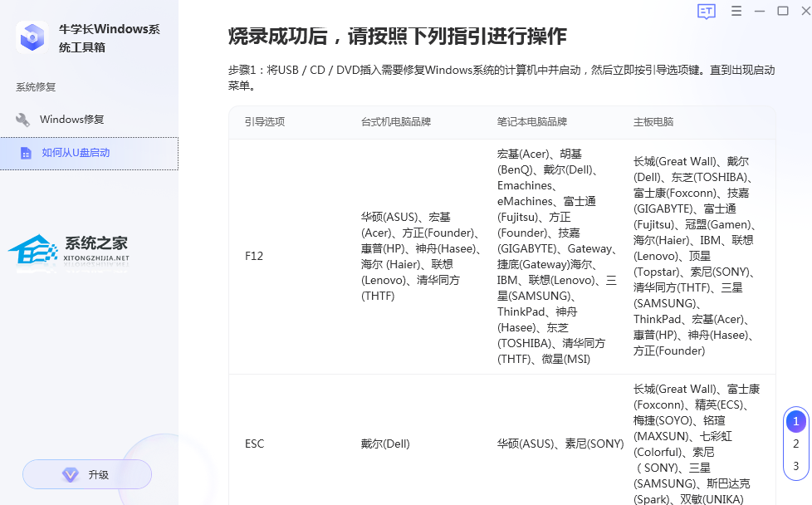This screenshot has height=505, width=812.
Task: Minimize the application window
Action: click(760, 11)
